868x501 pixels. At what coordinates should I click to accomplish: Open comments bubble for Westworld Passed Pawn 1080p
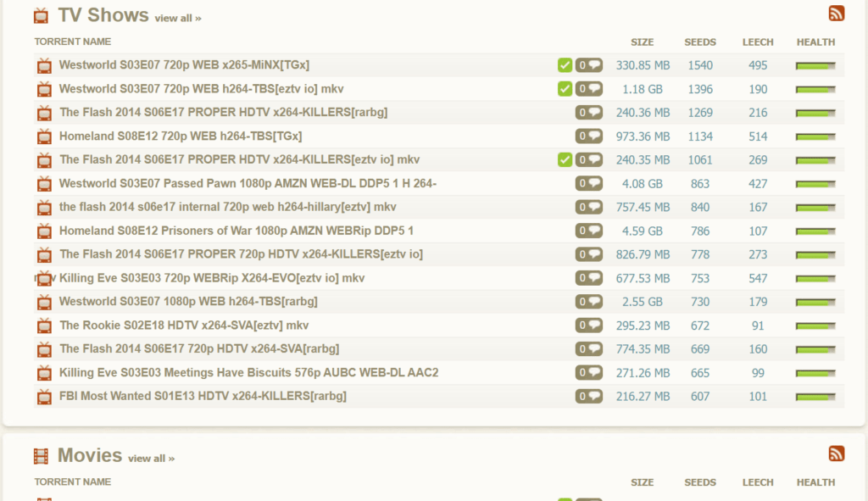tap(589, 183)
